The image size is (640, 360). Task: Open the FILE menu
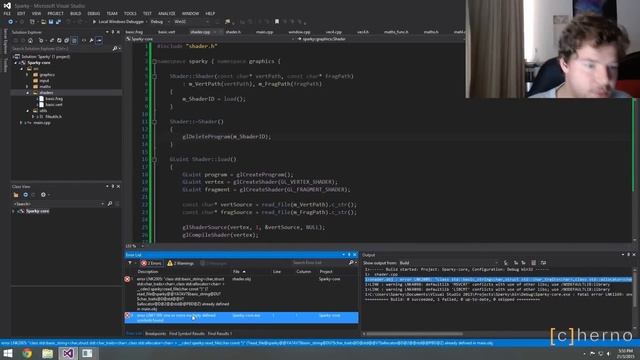7,13
